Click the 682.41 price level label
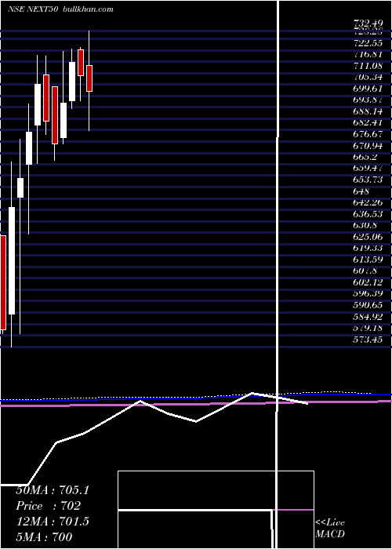 tap(368, 123)
